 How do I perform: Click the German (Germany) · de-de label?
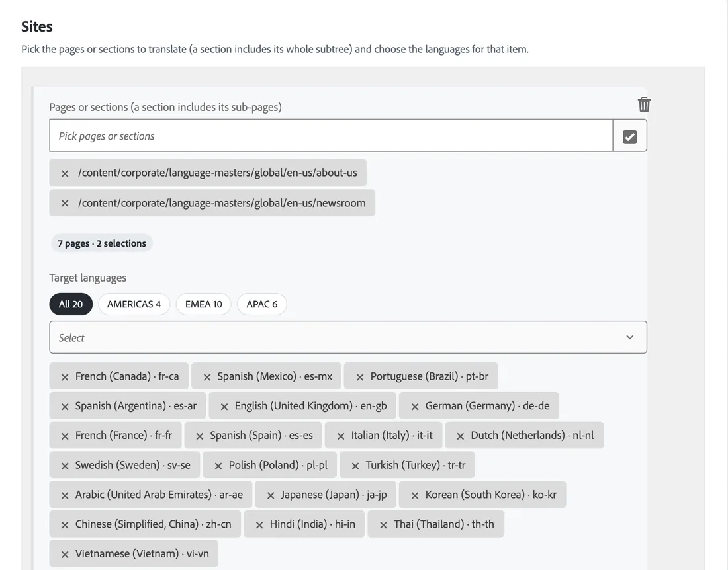[x=488, y=406]
